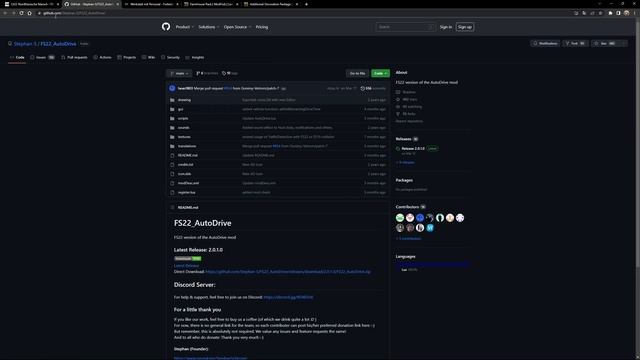Open the first green contributor avatar
Viewport: 640px width, 360px height.
click(400, 218)
